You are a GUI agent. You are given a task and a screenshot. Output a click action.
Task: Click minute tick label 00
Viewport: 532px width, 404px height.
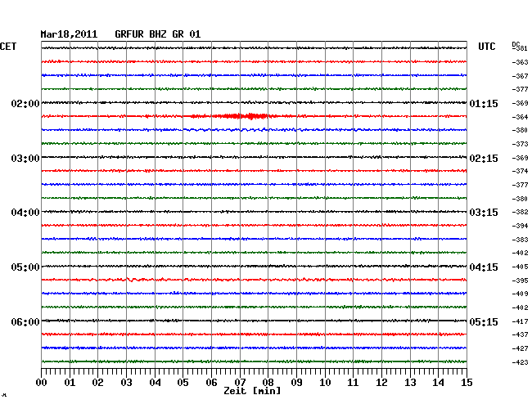point(42,383)
